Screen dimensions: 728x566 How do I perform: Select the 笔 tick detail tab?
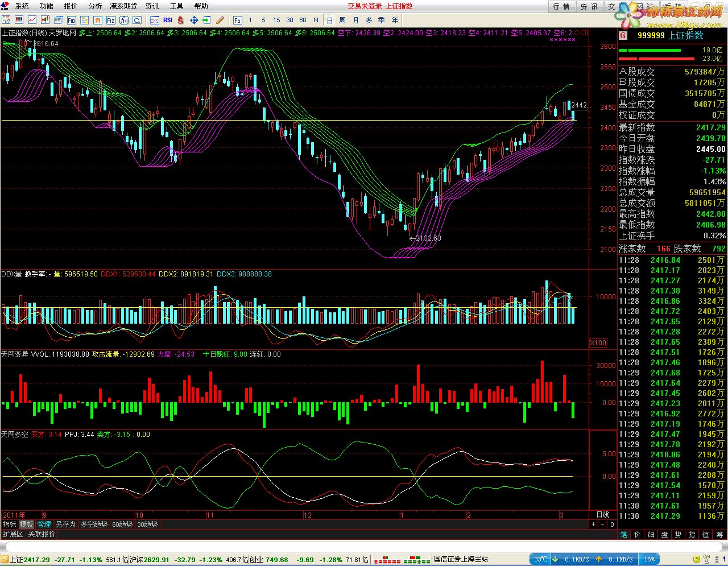pyautogui.click(x=624, y=535)
